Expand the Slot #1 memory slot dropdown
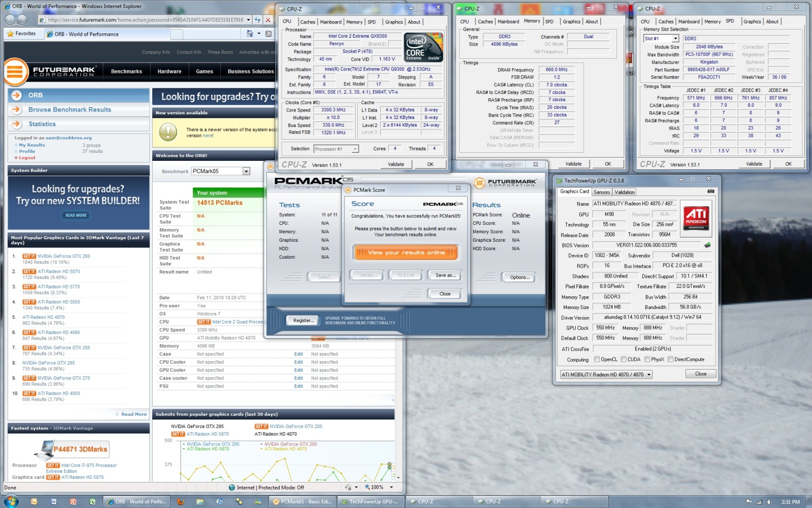 pos(675,39)
